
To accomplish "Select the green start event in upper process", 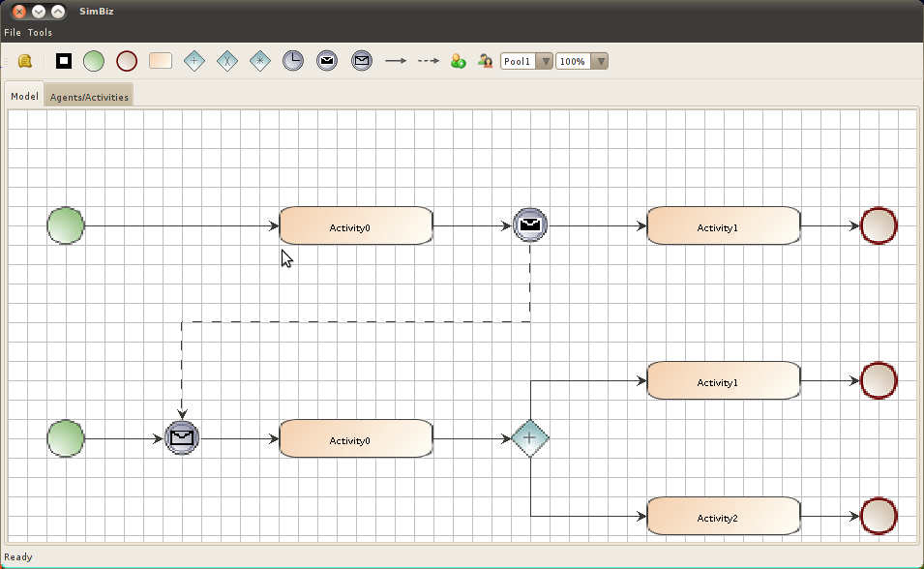I will pyautogui.click(x=66, y=225).
